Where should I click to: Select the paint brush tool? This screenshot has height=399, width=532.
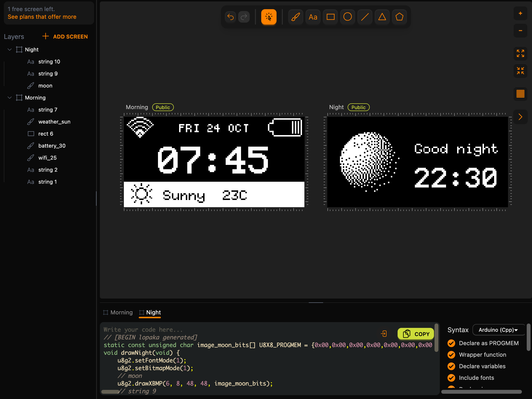(x=296, y=17)
